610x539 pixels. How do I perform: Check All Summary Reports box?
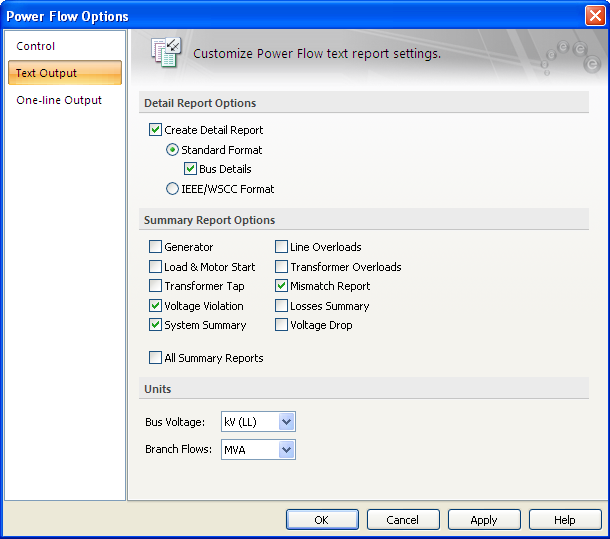(155, 358)
